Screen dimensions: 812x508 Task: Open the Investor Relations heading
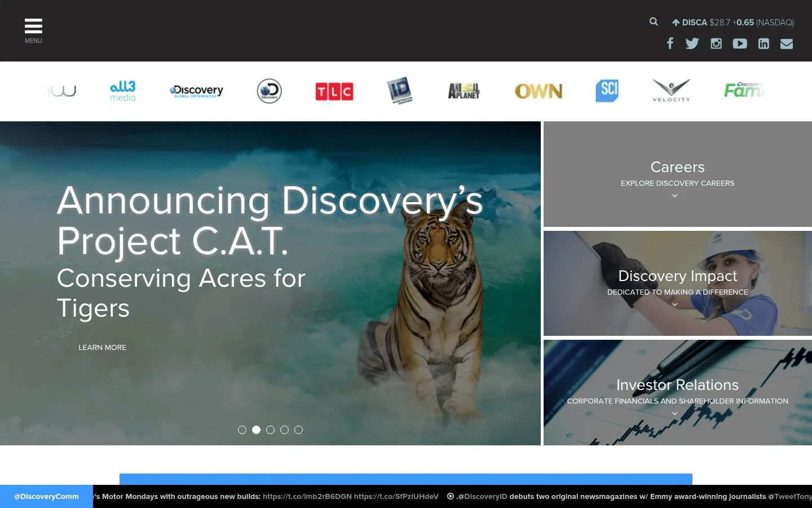click(x=677, y=385)
